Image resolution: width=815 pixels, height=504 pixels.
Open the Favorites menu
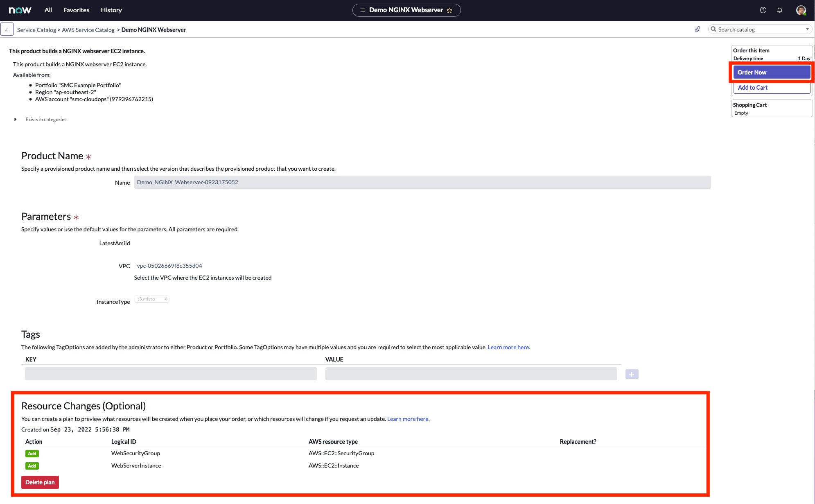tap(76, 10)
